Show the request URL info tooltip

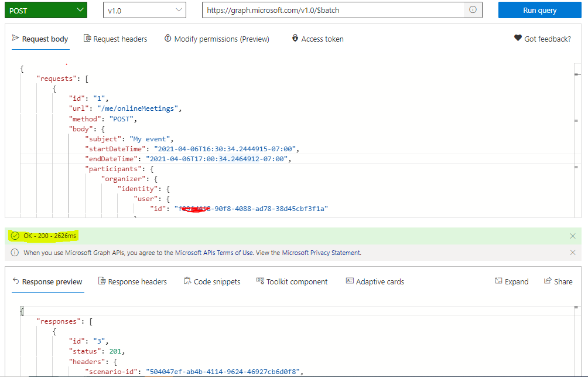473,10
